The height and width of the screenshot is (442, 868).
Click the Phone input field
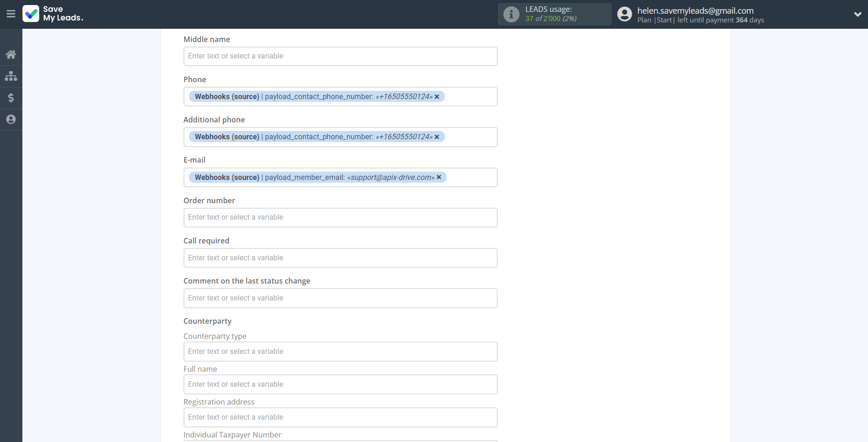(x=340, y=97)
